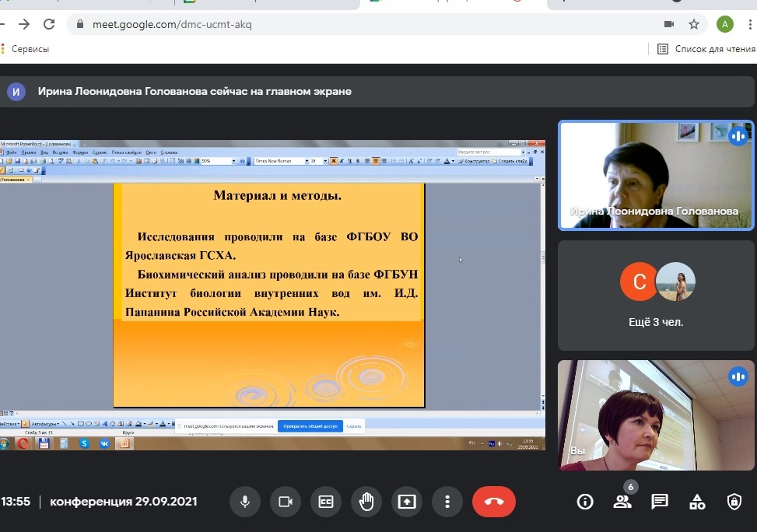Open the Автофигуры dropdown

45,423
